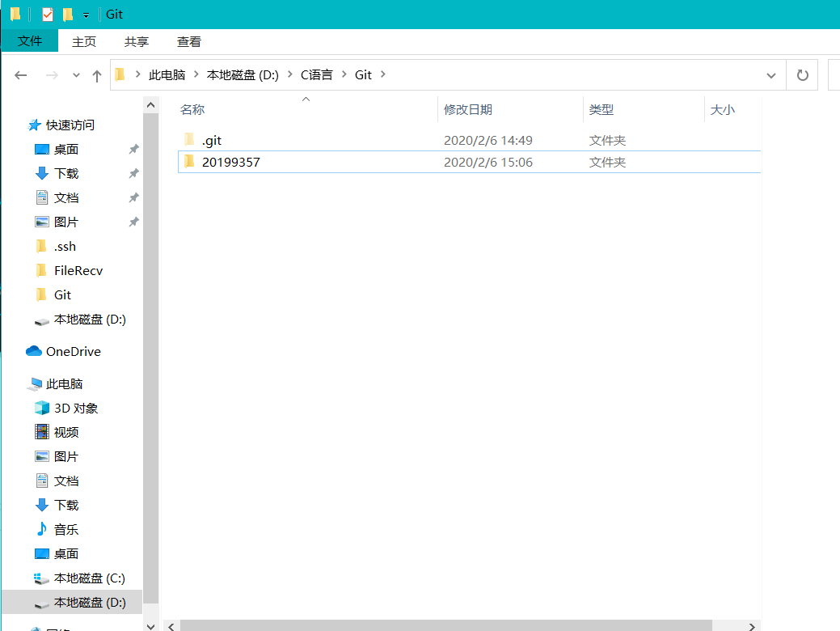Select the 20199357 folder icon
This screenshot has width=840, height=631.
click(x=189, y=162)
